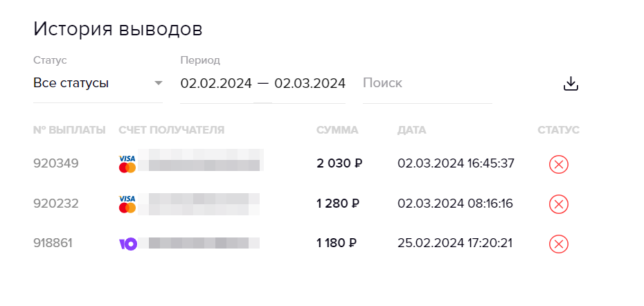Image resolution: width=644 pixels, height=306 pixels.
Task: Click the YooMoney icon in payout 918861 row
Action: (x=128, y=244)
